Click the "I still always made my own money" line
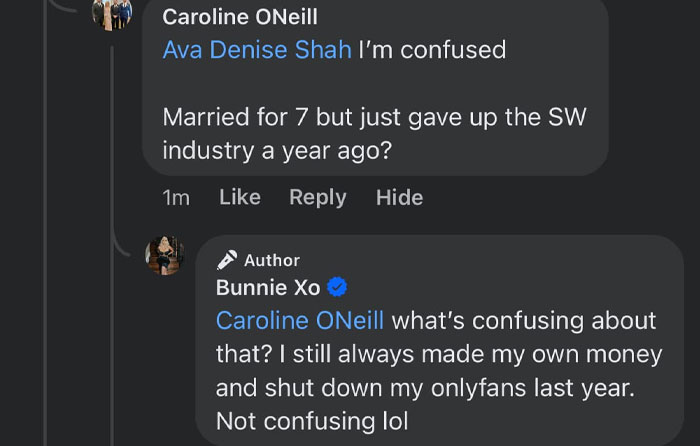This screenshot has height=446, width=700. (480, 354)
